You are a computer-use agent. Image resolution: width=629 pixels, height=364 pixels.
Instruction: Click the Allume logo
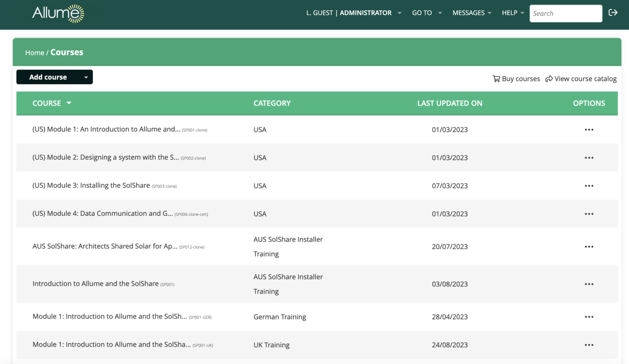58,14
